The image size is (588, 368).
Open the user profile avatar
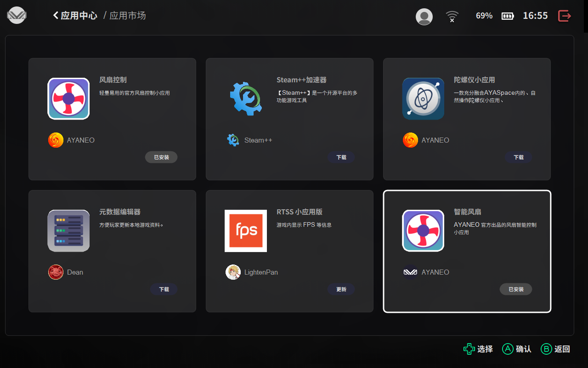424,17
